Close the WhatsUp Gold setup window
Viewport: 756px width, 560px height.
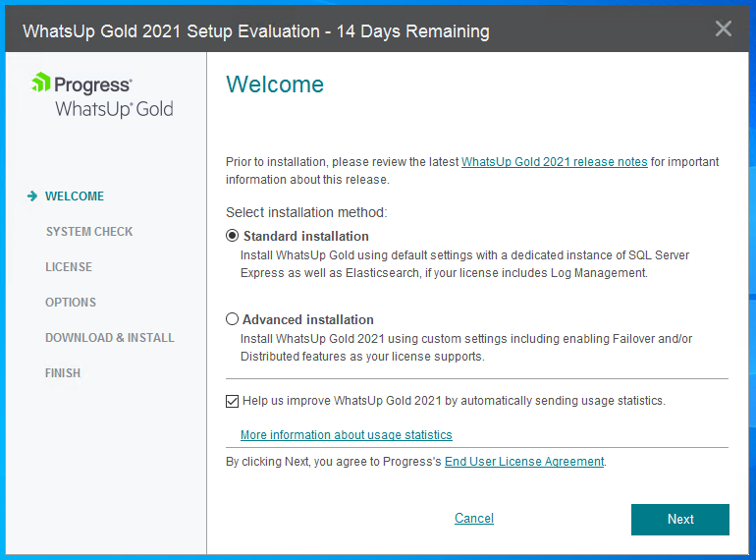pyautogui.click(x=724, y=28)
